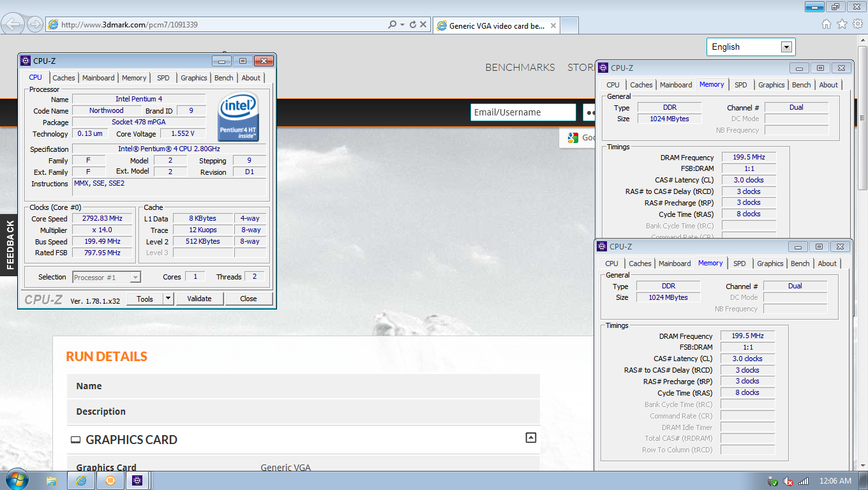Open the arrow beside the CPU-Z Tools button
868x490 pixels.
pos(168,299)
